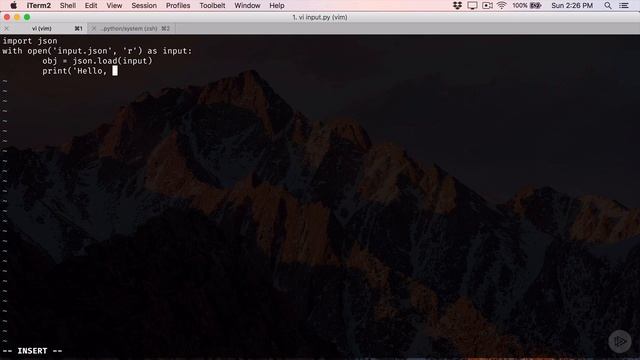Open the Wi-Fi status menu

click(x=502, y=5)
